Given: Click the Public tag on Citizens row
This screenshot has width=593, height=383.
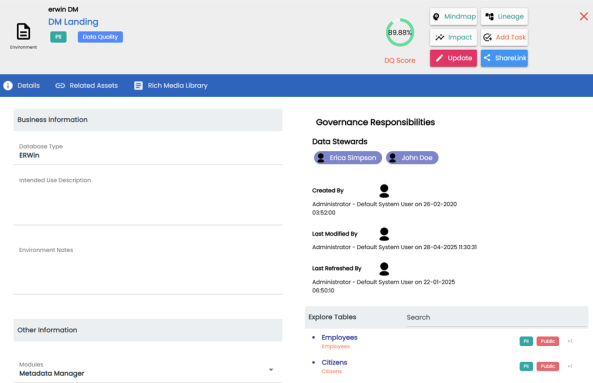Looking at the screenshot, I should coord(548,366).
